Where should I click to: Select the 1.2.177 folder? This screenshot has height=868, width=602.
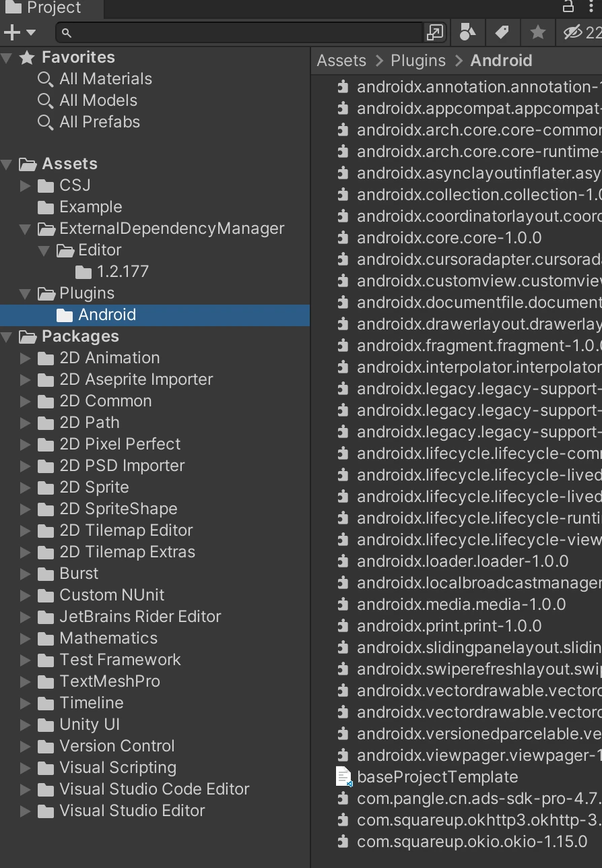[x=123, y=272]
